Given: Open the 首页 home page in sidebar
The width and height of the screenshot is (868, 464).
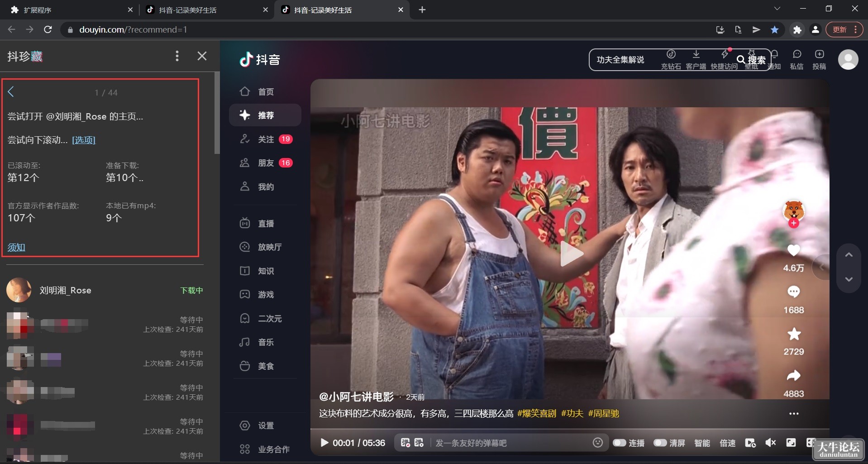Looking at the screenshot, I should tap(265, 91).
